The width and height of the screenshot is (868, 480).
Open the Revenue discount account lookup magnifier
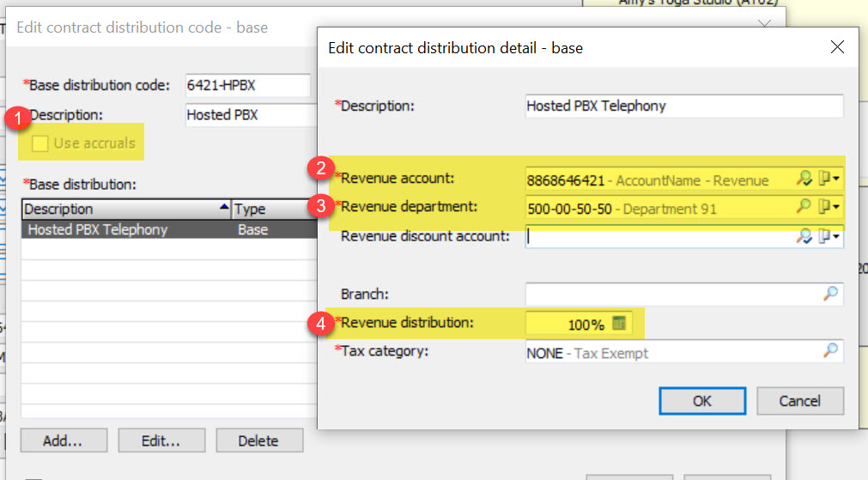[804, 235]
